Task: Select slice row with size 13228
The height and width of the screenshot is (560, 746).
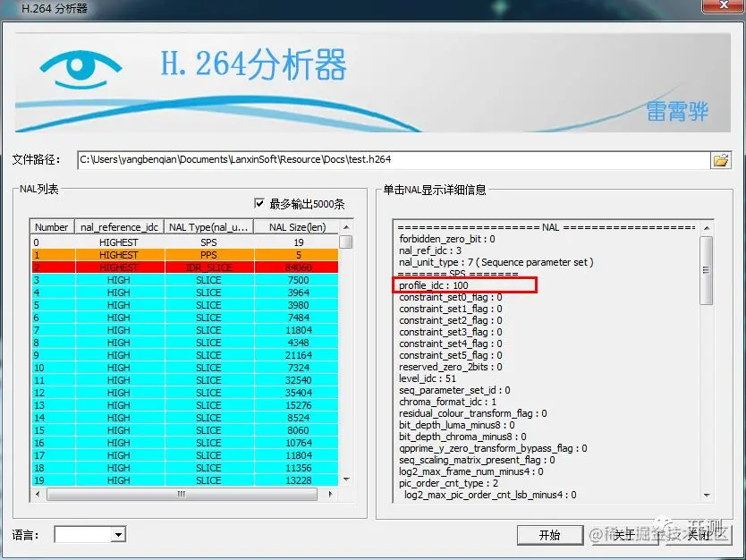Action: [x=185, y=480]
